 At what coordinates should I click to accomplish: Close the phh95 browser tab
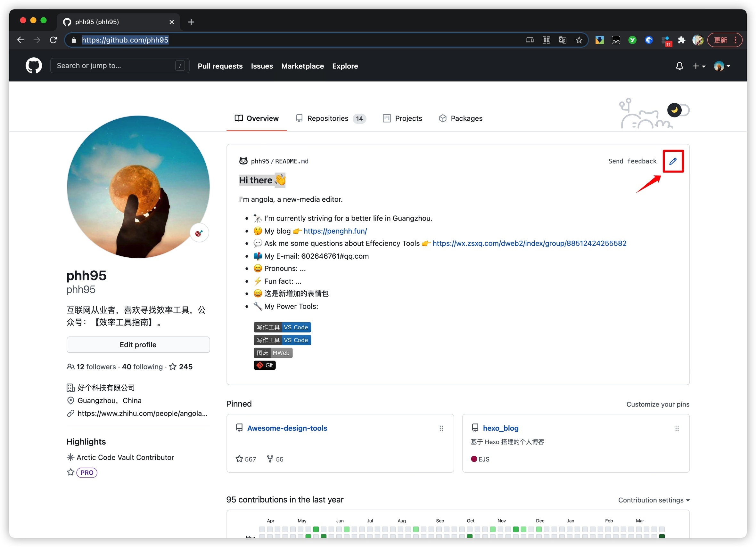point(172,22)
